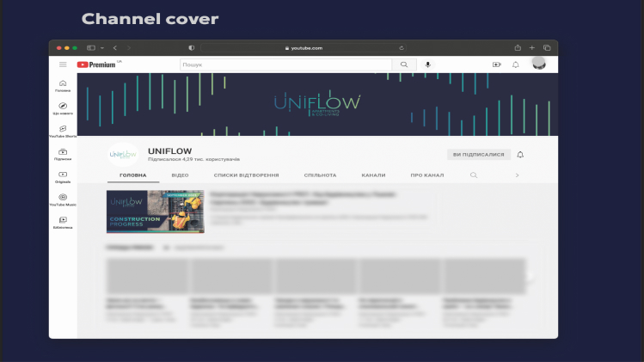
Task: Go back in the browser
Action: pos(115,47)
